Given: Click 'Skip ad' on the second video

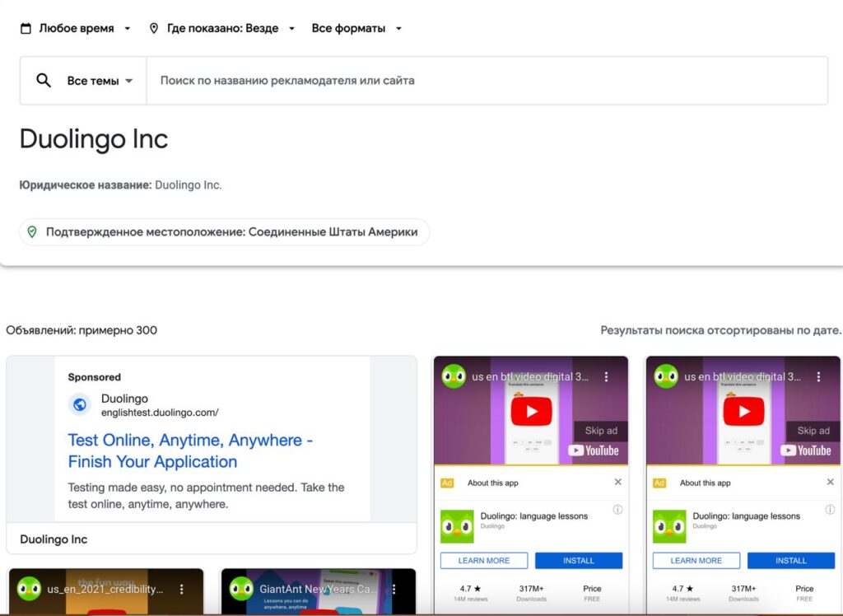Looking at the screenshot, I should [813, 431].
